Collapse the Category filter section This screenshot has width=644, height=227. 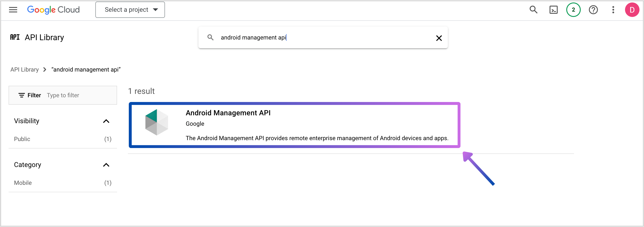pyautogui.click(x=106, y=165)
